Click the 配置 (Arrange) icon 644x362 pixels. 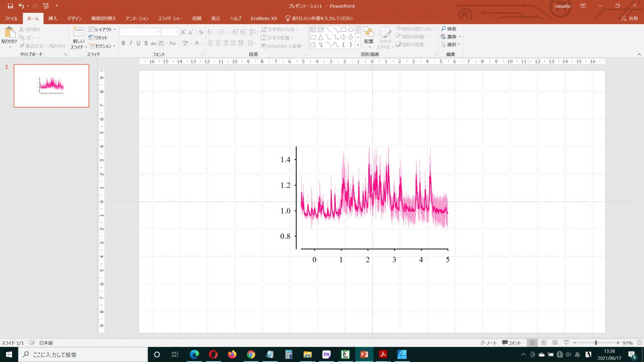point(368,34)
